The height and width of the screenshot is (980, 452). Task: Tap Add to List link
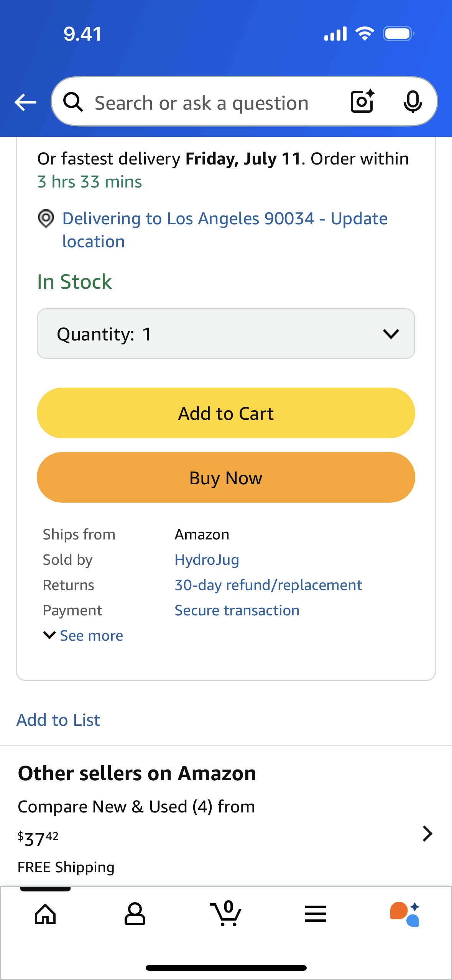click(x=58, y=720)
